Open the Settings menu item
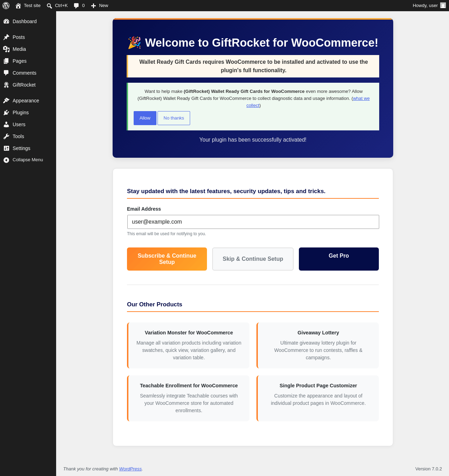 [28, 148]
